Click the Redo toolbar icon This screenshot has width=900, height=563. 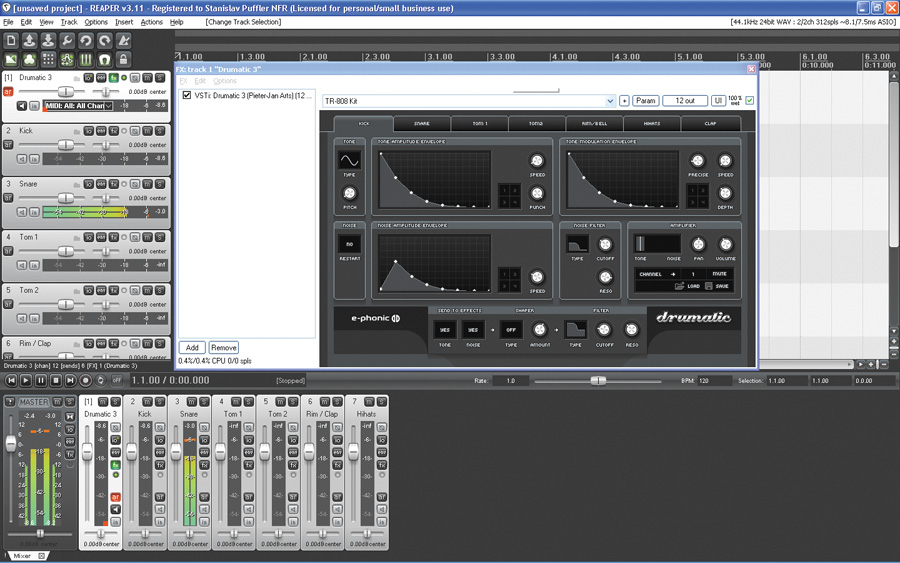(104, 41)
